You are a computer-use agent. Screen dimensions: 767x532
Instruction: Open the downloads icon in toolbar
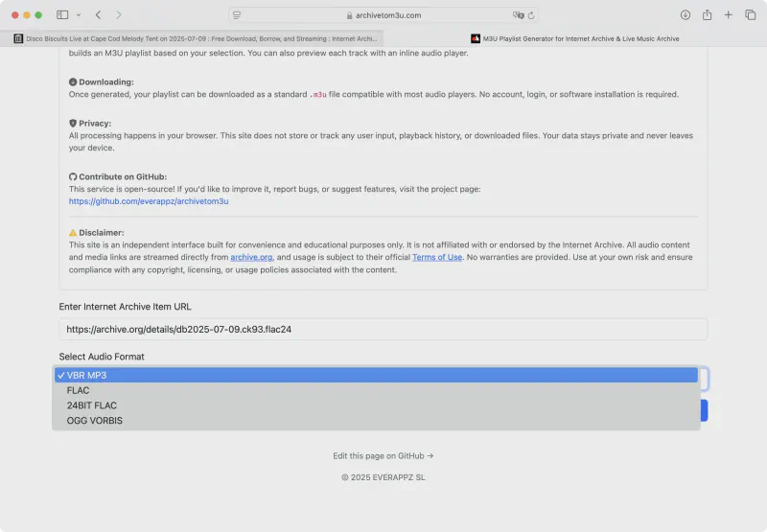686,15
